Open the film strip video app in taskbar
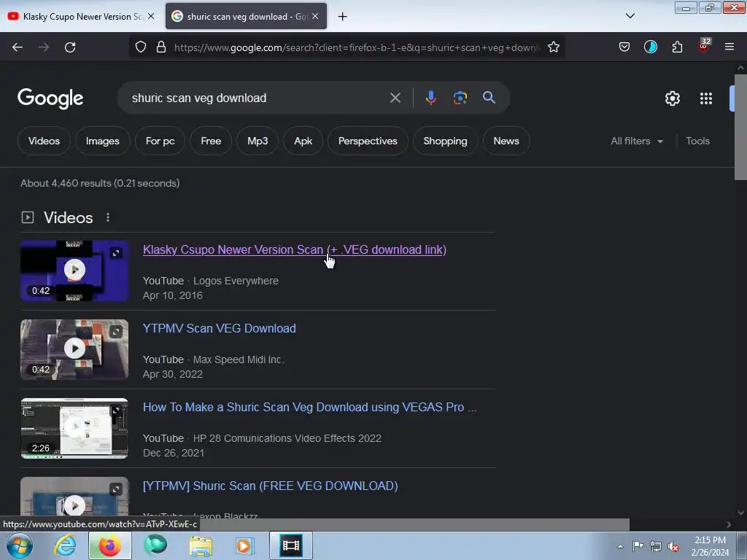Viewport: 747px width, 560px height. coord(290,545)
